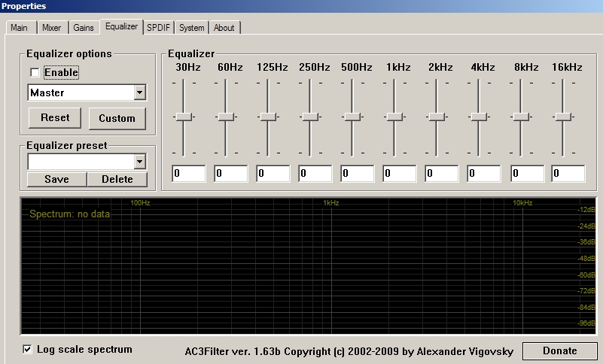Screen dimensions: 603x364
Task: Select the Equalizer tab
Action: click(x=121, y=26)
